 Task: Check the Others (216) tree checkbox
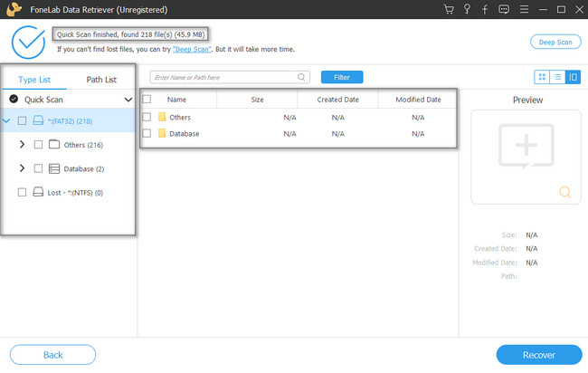pyautogui.click(x=38, y=145)
